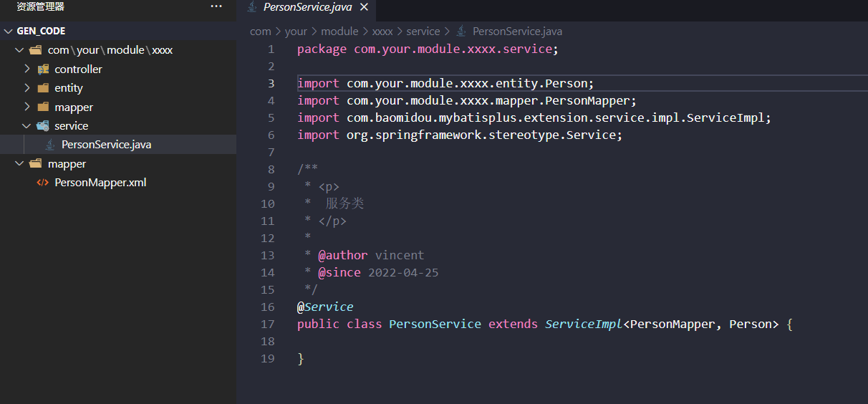Click the service folder icon in tree
This screenshot has height=404, width=868.
click(x=43, y=126)
